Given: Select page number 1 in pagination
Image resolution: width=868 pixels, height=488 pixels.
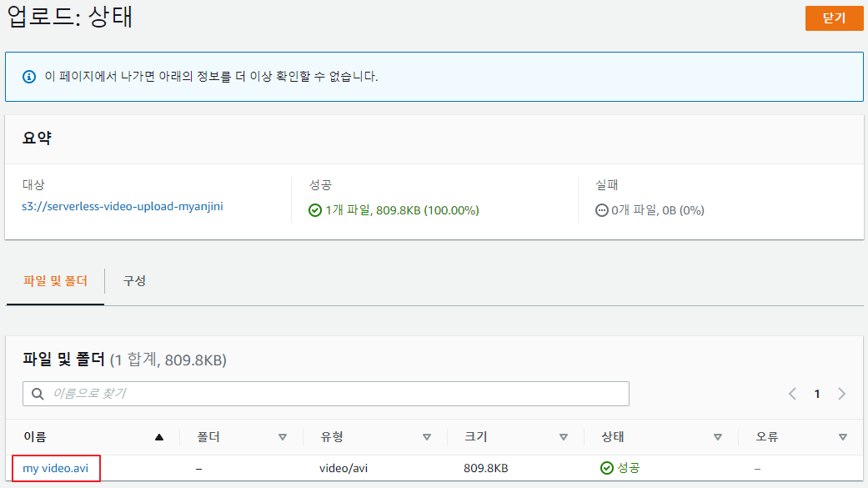Looking at the screenshot, I should coord(817,394).
